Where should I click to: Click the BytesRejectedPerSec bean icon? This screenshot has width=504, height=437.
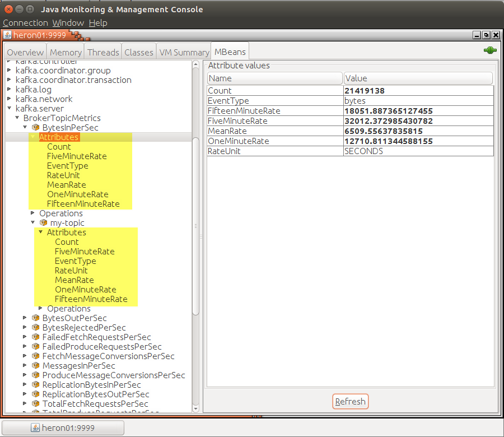pos(35,327)
